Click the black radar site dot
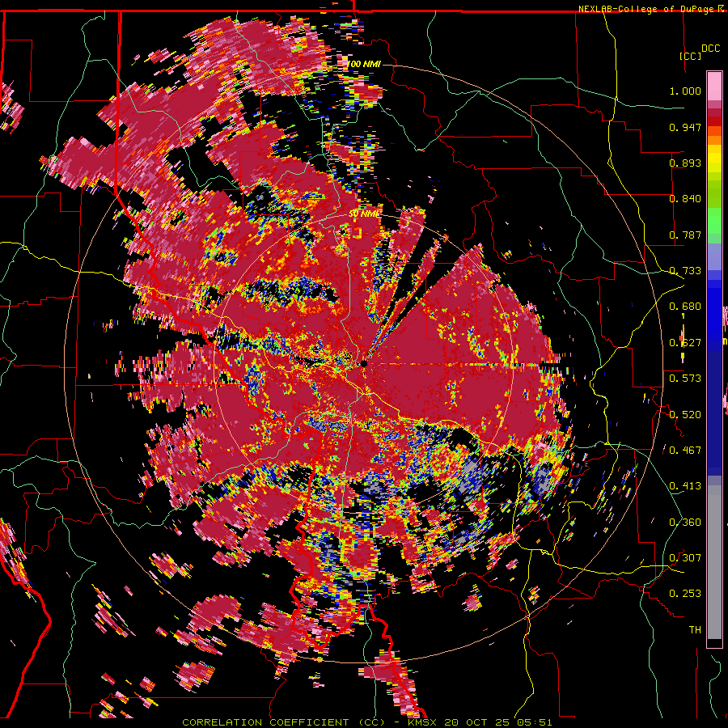The height and width of the screenshot is (728, 728). [364, 363]
